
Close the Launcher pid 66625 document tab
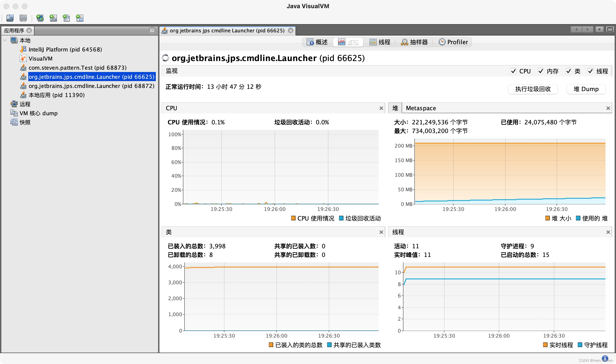pos(291,31)
